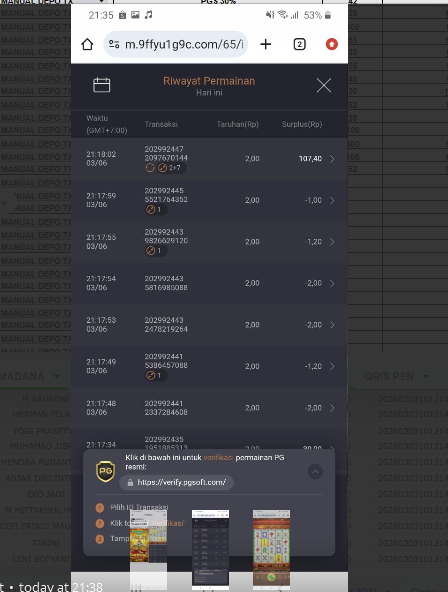Expand the 21:17:54 transaction row chevron

(x=332, y=284)
